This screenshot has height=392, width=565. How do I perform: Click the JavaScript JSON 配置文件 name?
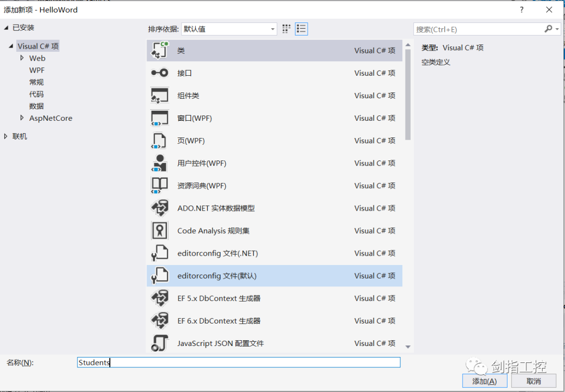tap(221, 343)
